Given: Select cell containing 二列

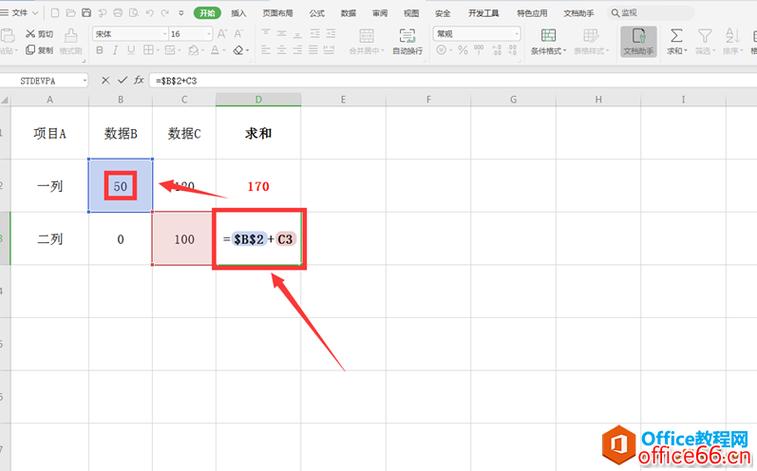Looking at the screenshot, I should tap(50, 238).
